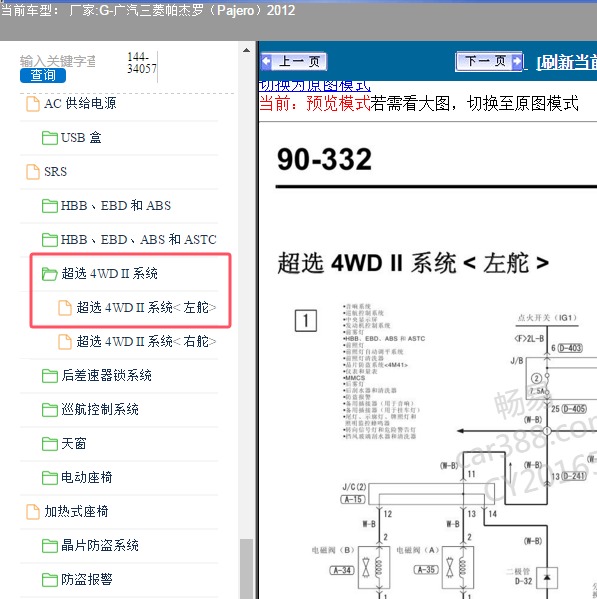Click open-folder icon beside 超选 4WD II 系统
Image resolution: width=597 pixels, height=599 pixels.
pos(50,274)
